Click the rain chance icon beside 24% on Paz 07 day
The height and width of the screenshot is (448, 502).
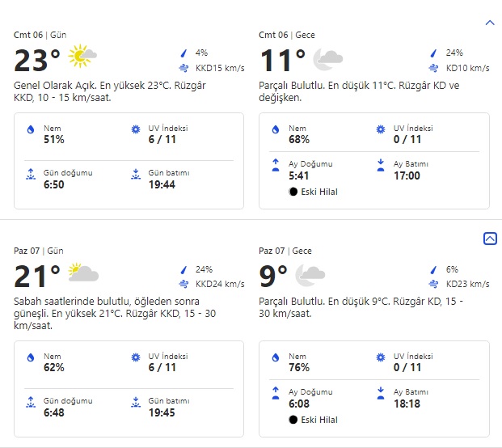(x=184, y=269)
